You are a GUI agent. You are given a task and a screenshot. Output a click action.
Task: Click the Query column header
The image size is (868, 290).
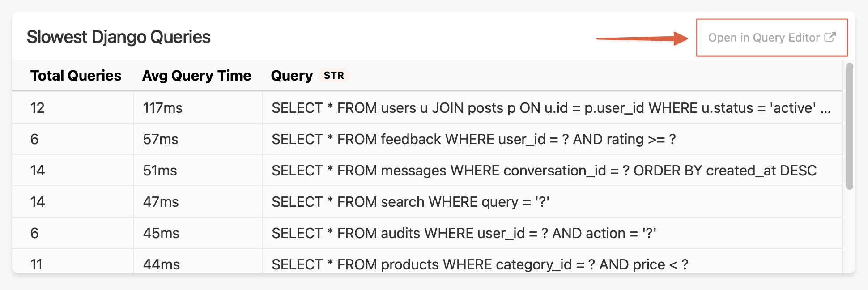click(x=292, y=76)
